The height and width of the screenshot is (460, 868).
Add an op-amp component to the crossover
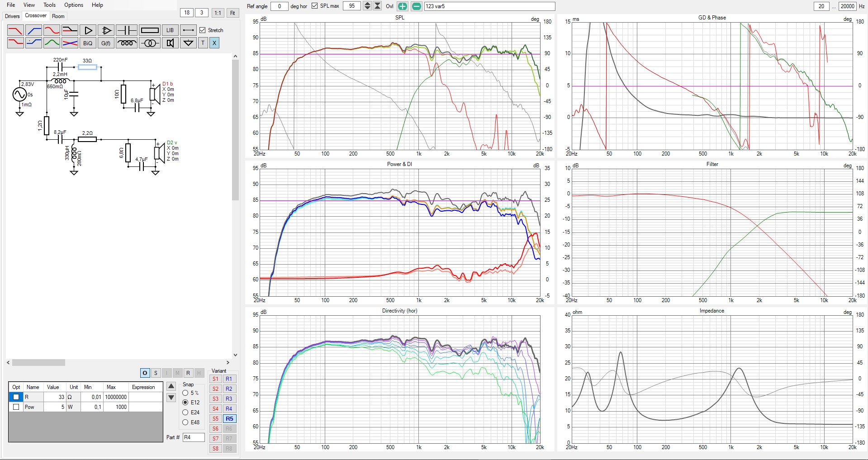point(106,30)
